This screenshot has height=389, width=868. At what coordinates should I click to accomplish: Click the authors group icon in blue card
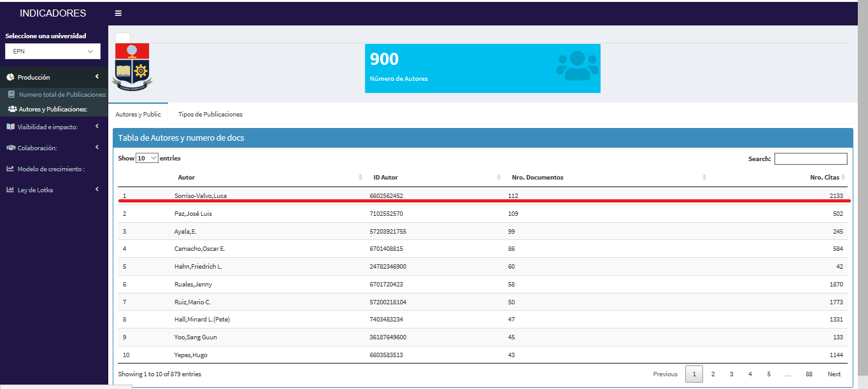[577, 66]
